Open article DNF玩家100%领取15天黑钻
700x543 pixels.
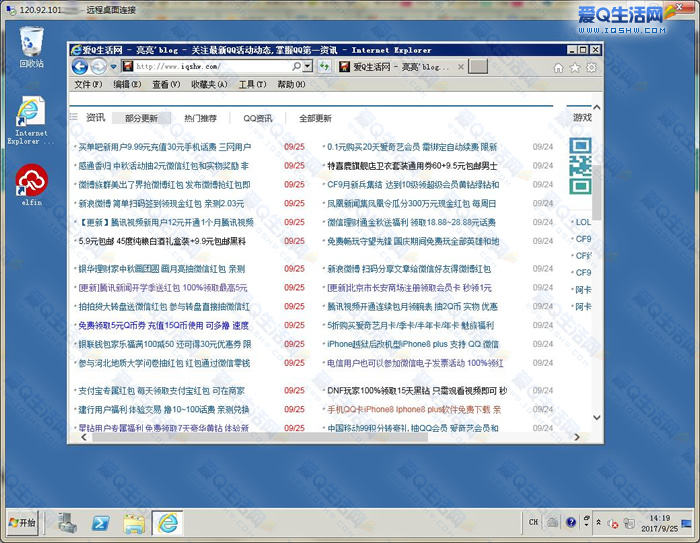click(x=417, y=391)
